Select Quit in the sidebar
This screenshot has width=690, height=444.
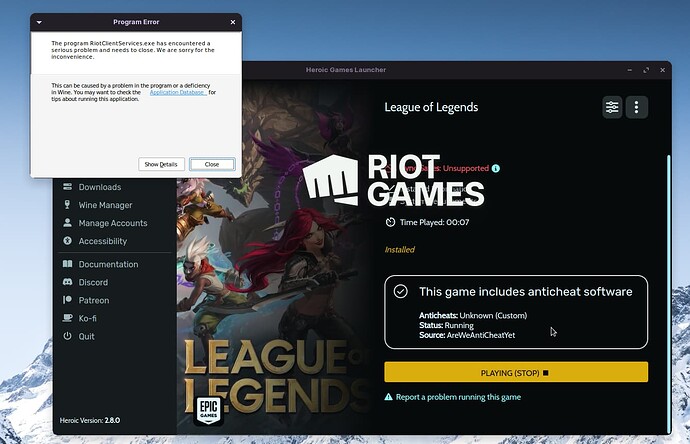[86, 336]
